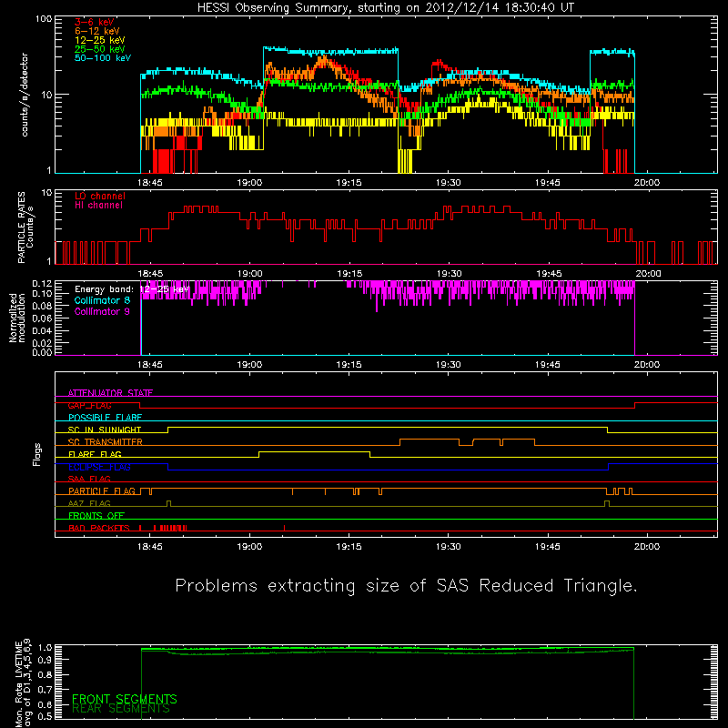Click the 19:15 tick on the counts plot

coord(349,183)
